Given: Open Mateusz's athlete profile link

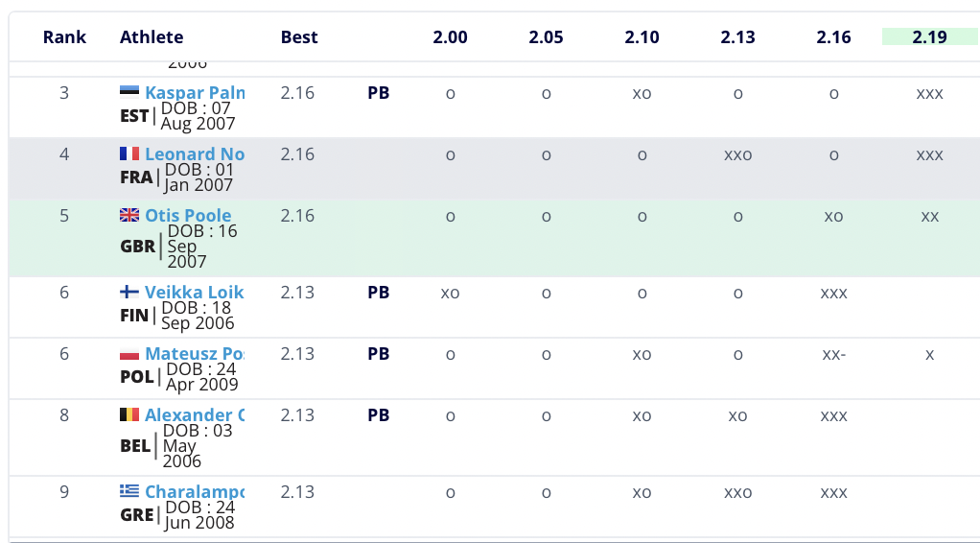Looking at the screenshot, I should [195, 354].
